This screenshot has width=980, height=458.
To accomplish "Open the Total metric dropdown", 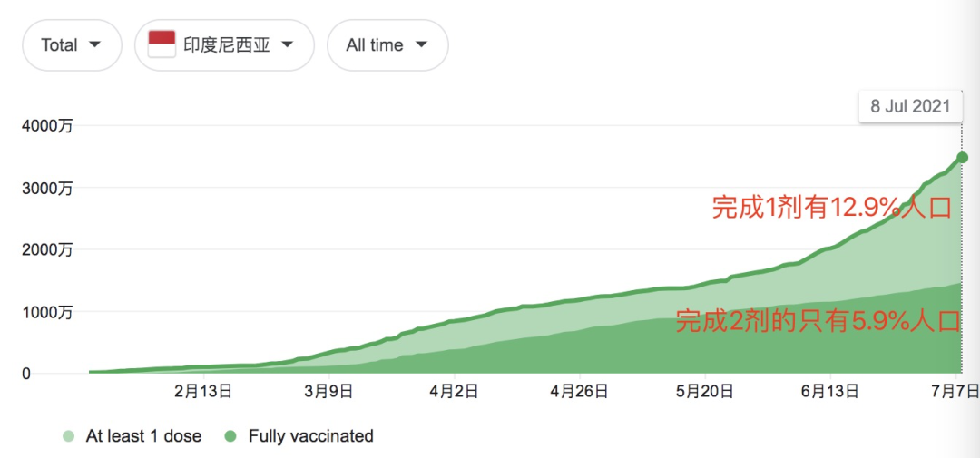I will (71, 45).
